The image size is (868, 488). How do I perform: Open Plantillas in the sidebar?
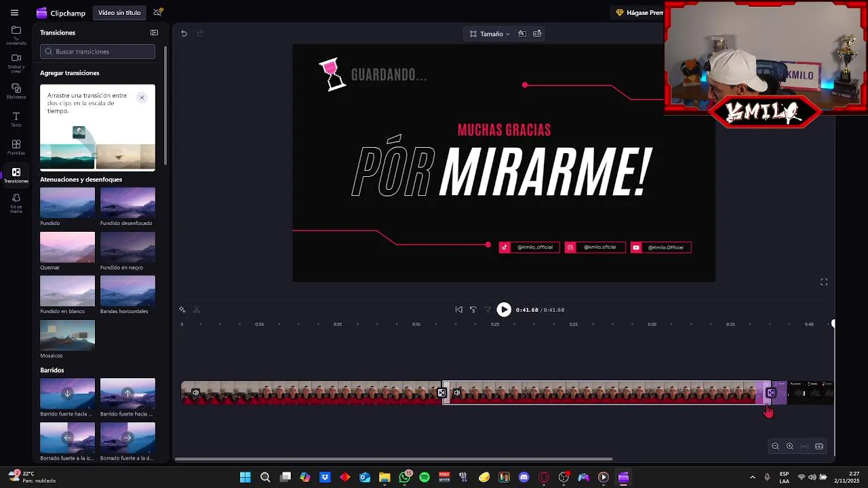[16, 148]
